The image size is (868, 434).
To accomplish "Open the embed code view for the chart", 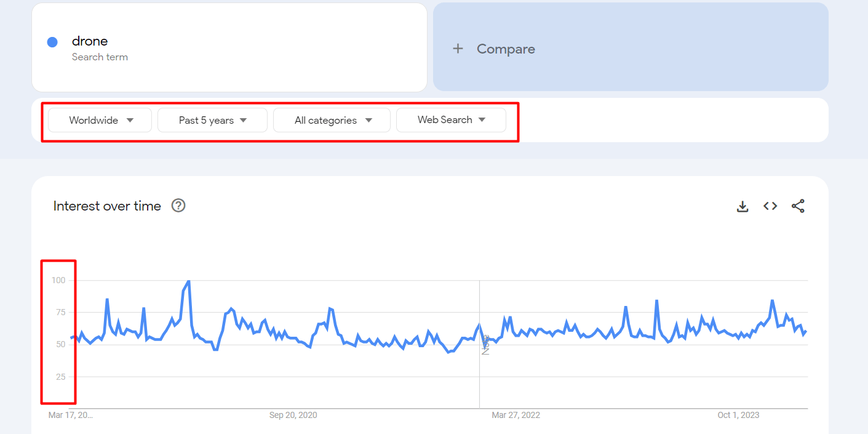I will (x=770, y=206).
